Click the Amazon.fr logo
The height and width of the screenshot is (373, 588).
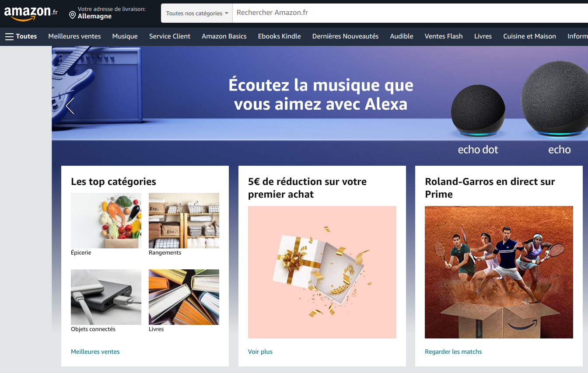(x=31, y=13)
